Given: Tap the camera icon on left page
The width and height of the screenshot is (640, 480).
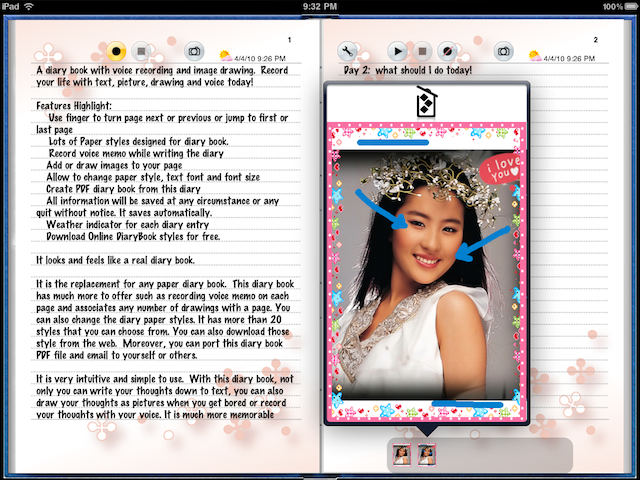Looking at the screenshot, I should pos(194,51).
